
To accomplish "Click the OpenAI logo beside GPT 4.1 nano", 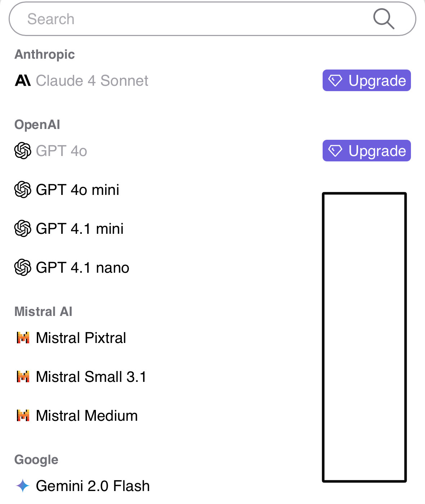I will pos(23,267).
